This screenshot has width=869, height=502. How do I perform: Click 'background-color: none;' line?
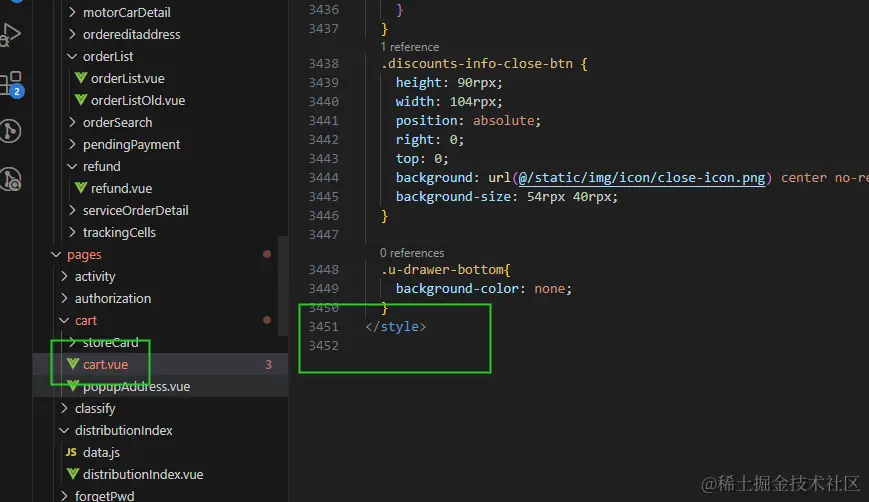coord(484,288)
